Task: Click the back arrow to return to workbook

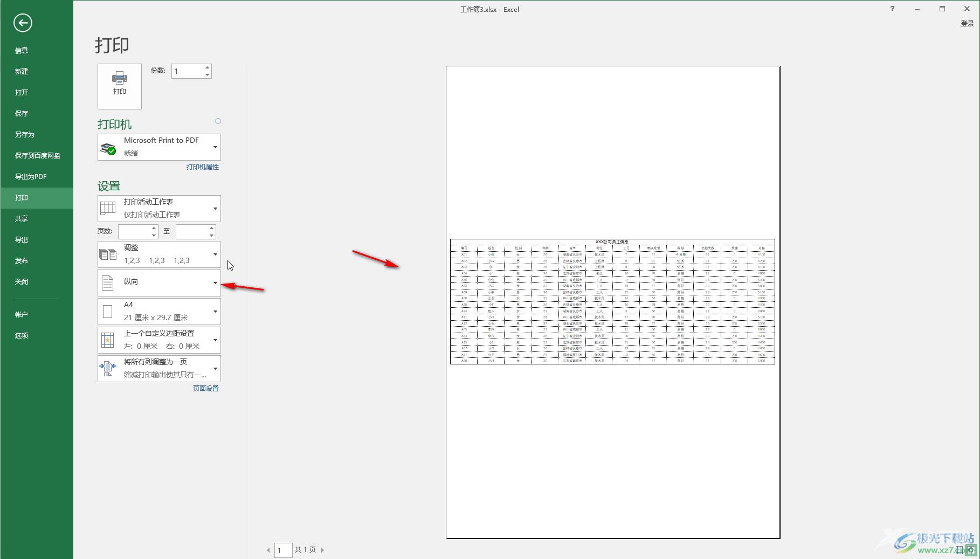Action: point(23,23)
